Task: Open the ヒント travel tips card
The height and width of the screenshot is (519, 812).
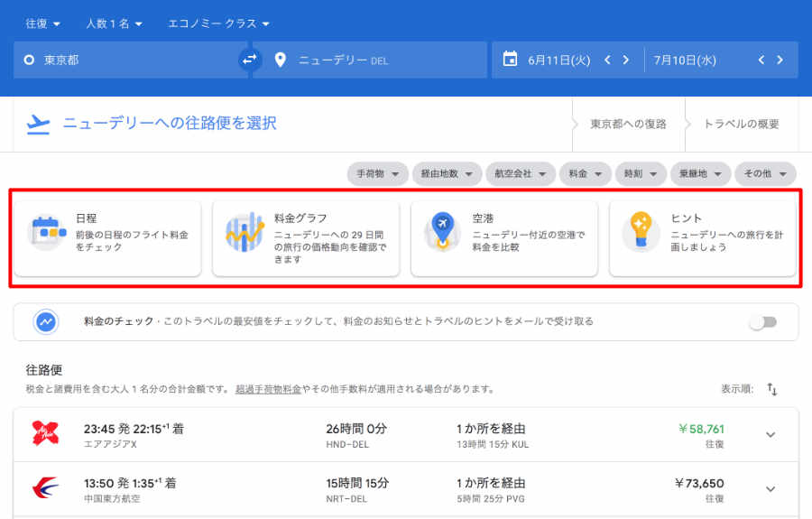Action: pos(703,239)
